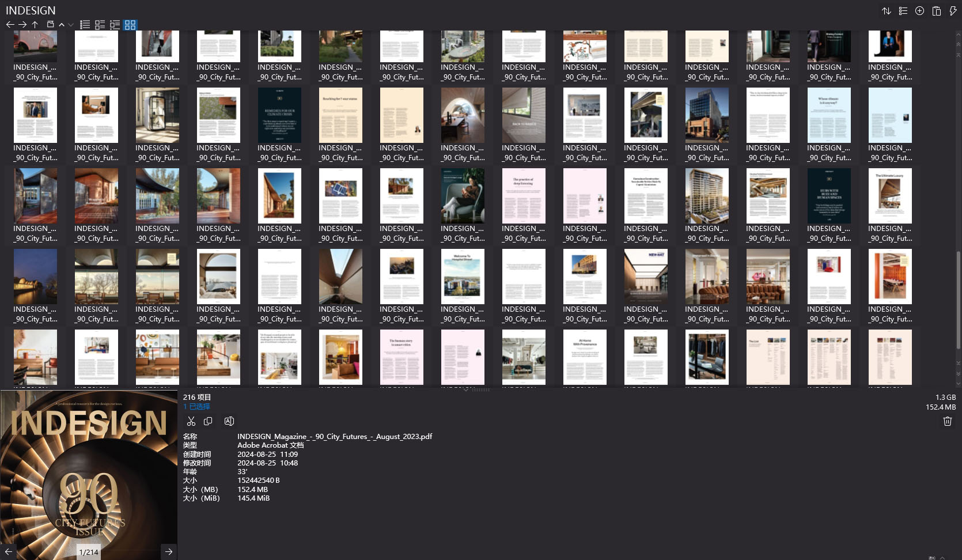Open 'Welcome To Hospital Street' page thumbnail
The height and width of the screenshot is (560, 962).
[x=463, y=277]
